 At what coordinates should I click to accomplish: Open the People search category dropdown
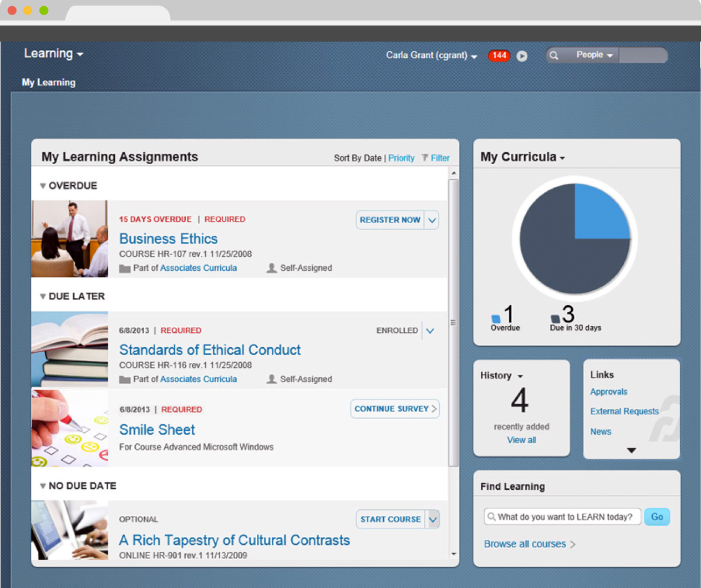click(x=595, y=55)
